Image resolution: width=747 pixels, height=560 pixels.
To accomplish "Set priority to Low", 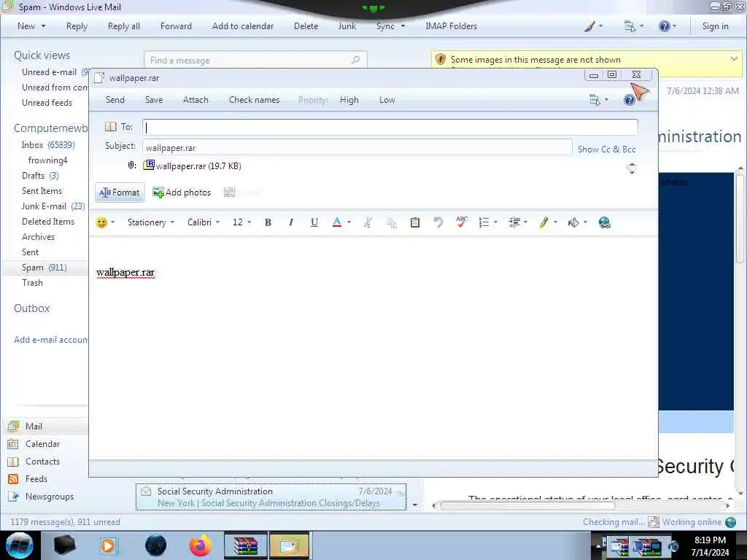I will (387, 100).
